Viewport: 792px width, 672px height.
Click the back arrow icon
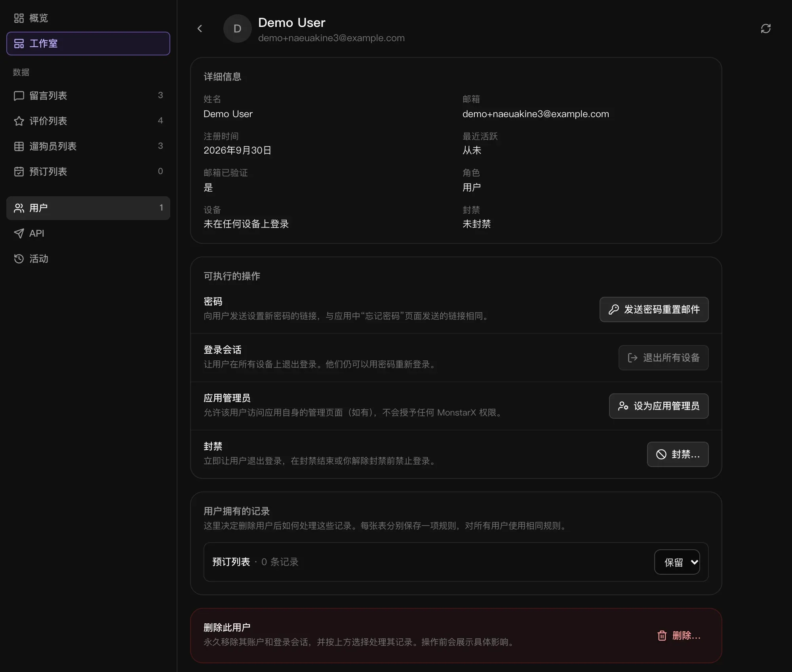pos(200,28)
